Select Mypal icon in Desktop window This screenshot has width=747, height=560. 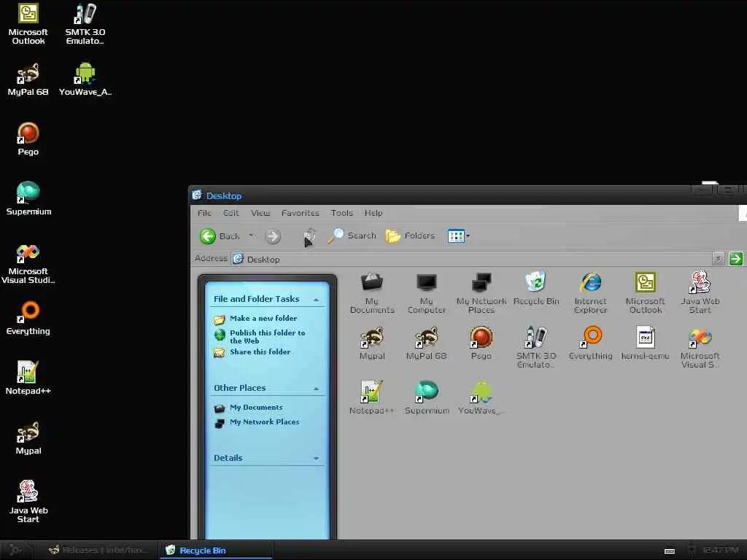[372, 343]
